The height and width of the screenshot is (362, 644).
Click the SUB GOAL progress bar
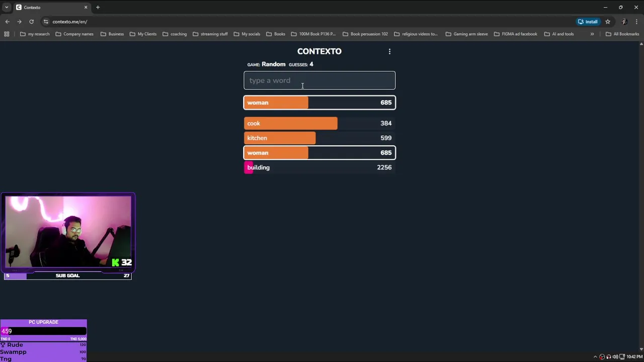[67, 276]
